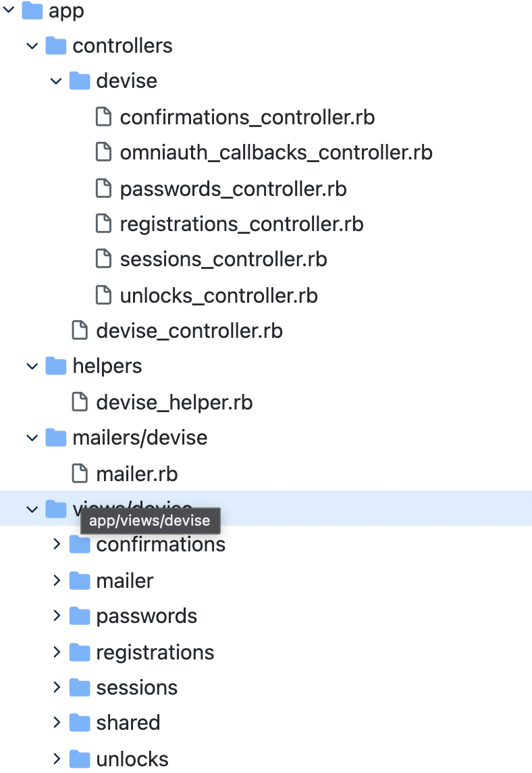Select sessions_controller.rb in the tree
Screen dimensions: 532x773
[223, 259]
